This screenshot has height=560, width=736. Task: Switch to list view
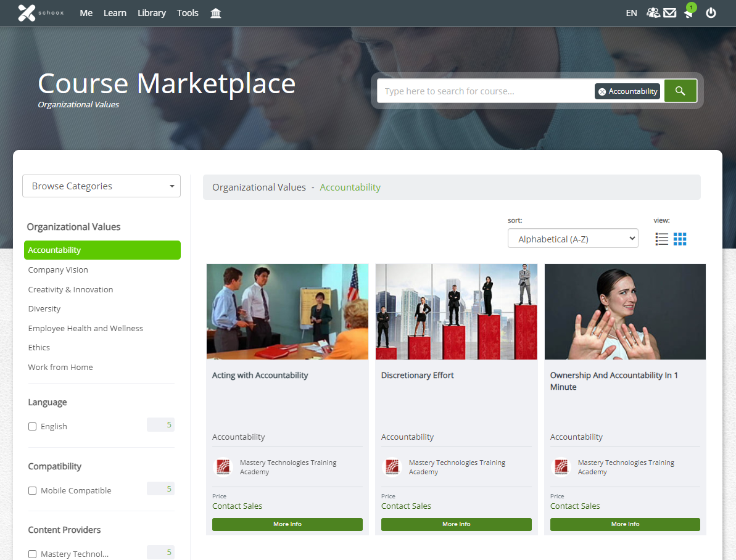click(x=661, y=239)
